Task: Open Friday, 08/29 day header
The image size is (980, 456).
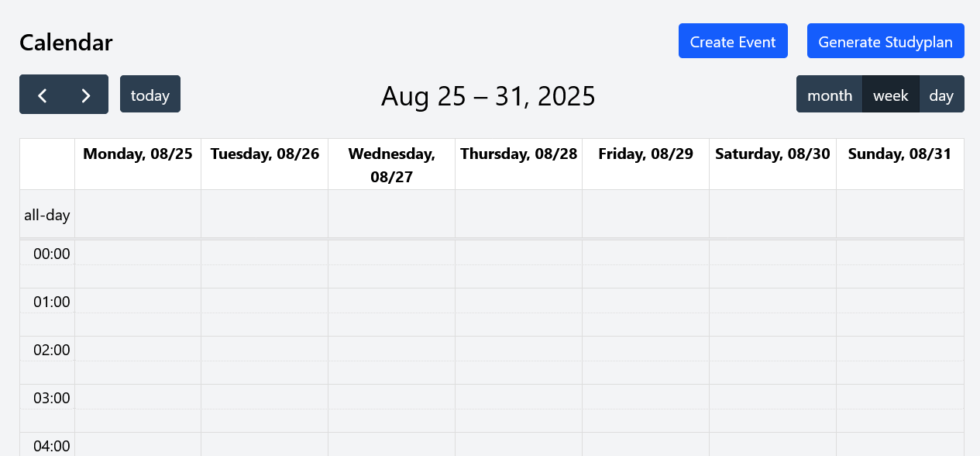Action: point(646,154)
